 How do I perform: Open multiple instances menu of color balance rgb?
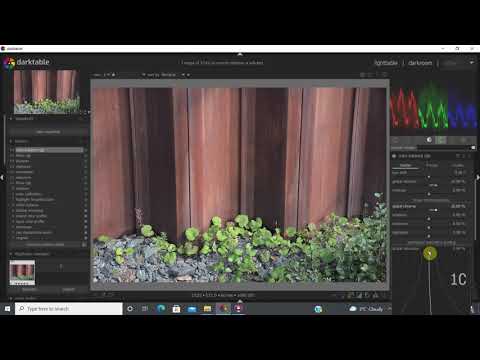(458, 156)
